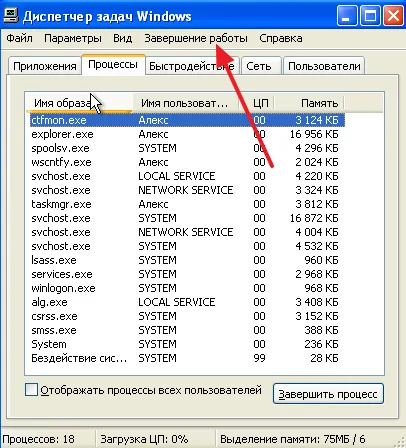Select svchost.exe using 16 872 КБ
Image resolution: width=406 pixels, height=448 pixels.
click(x=187, y=218)
